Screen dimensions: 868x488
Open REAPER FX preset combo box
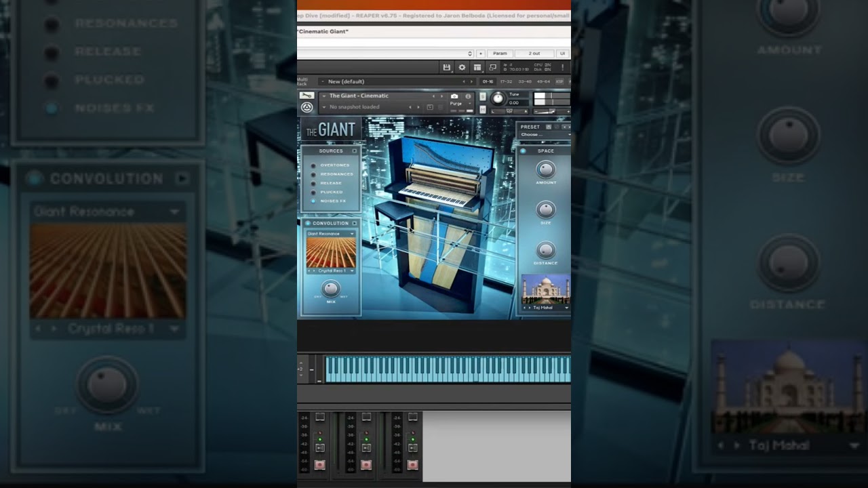click(x=385, y=54)
